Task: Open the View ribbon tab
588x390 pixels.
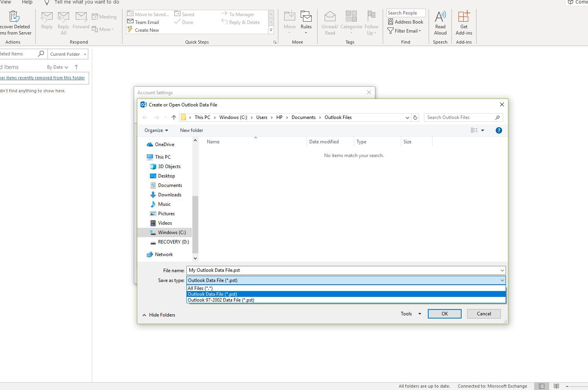Action: point(6,2)
